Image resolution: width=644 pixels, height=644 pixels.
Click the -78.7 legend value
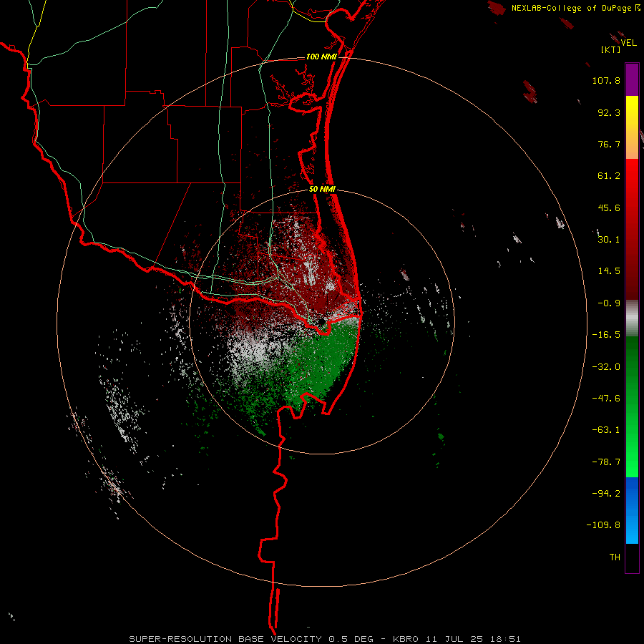click(x=606, y=462)
